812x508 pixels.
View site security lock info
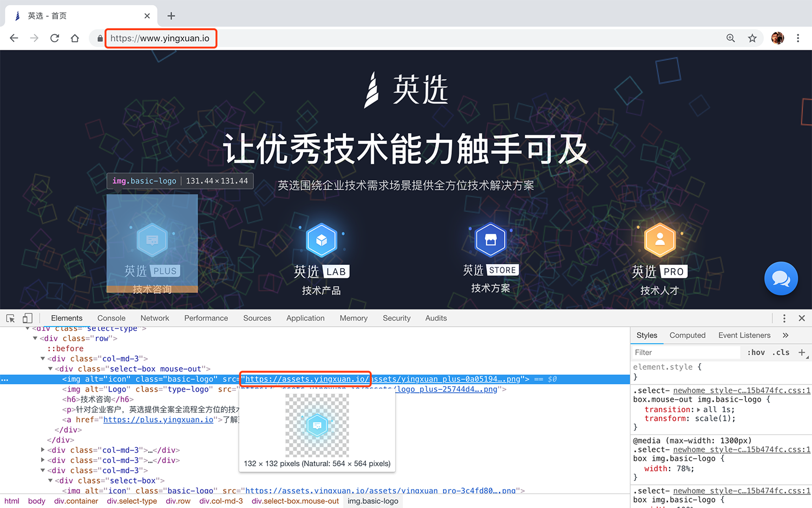100,38
